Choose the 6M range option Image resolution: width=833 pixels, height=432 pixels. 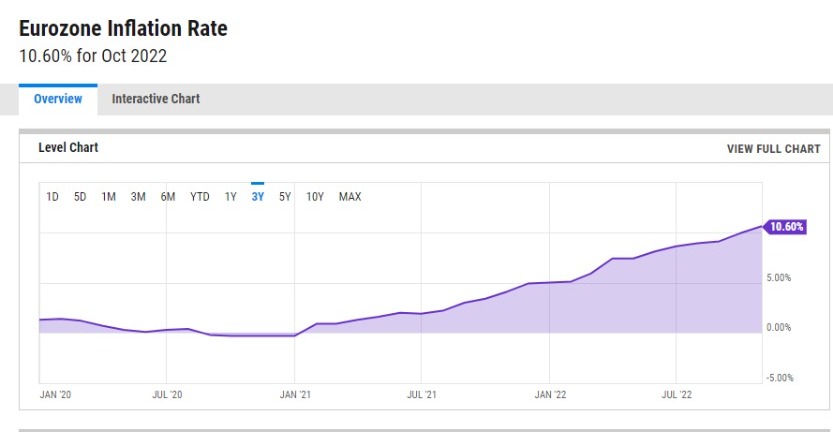click(168, 197)
